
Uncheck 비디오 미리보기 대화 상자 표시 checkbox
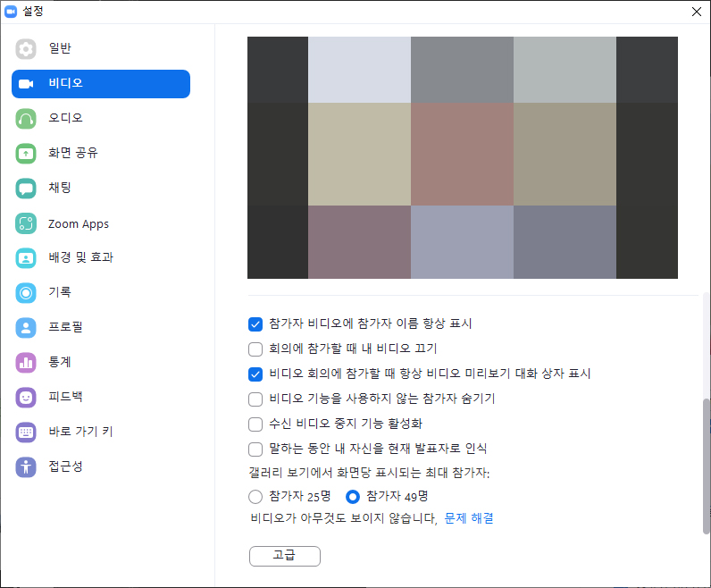click(x=255, y=374)
